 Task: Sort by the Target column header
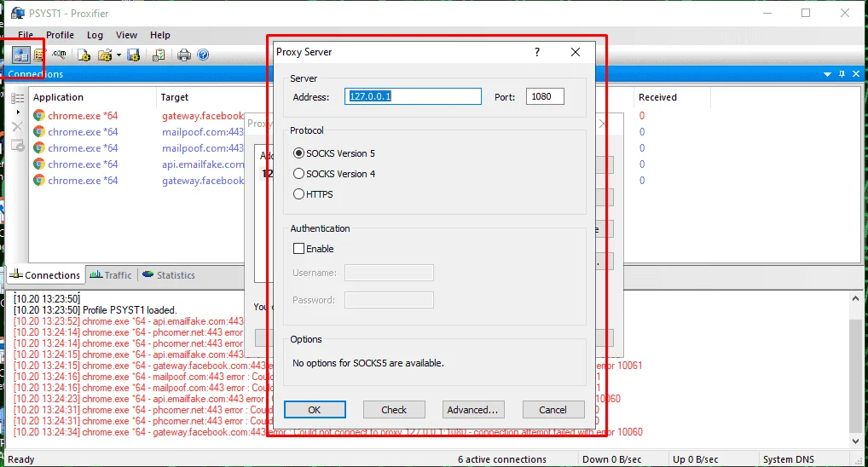pos(175,97)
